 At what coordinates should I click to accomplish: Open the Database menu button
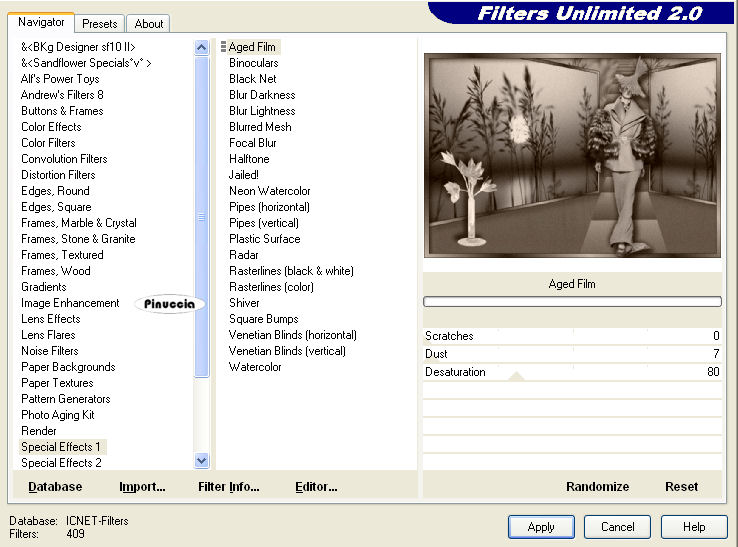(x=55, y=486)
